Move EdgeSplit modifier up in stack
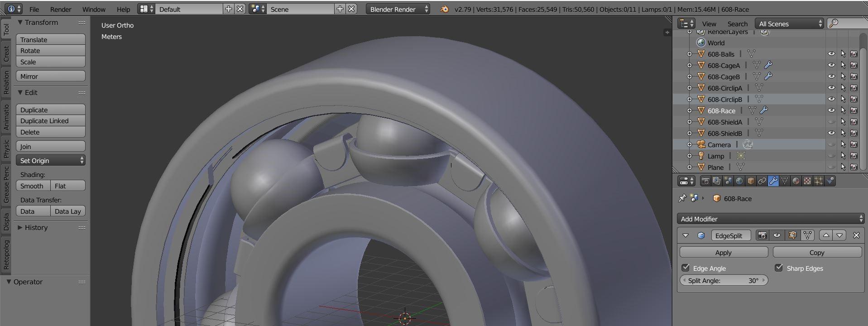The height and width of the screenshot is (326, 868). (x=826, y=235)
